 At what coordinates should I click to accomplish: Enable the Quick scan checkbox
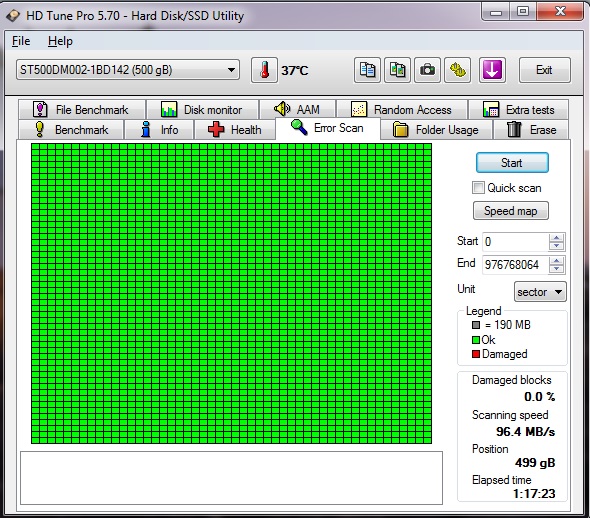(x=478, y=187)
